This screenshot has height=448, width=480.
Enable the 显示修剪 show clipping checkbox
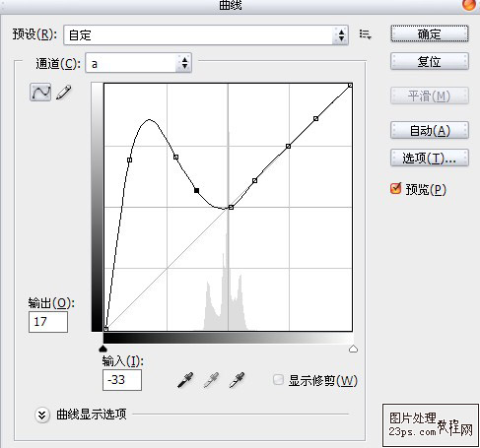278,380
